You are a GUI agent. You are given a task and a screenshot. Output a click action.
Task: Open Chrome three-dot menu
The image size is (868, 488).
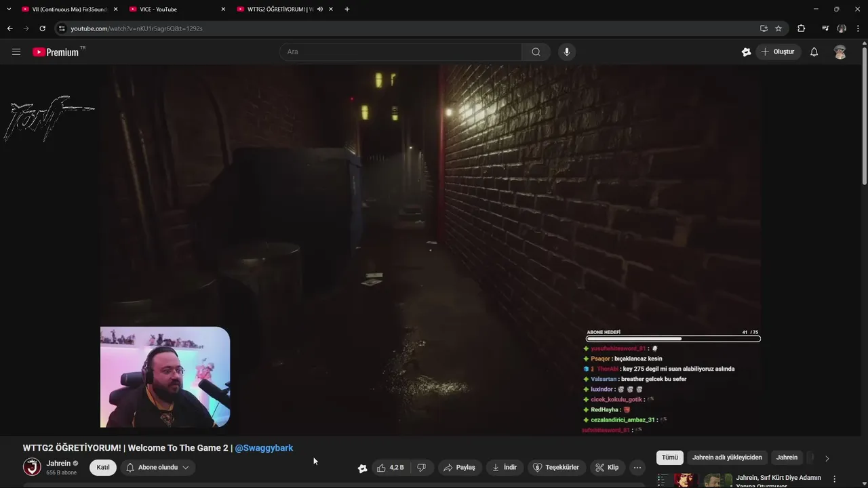coord(858,28)
